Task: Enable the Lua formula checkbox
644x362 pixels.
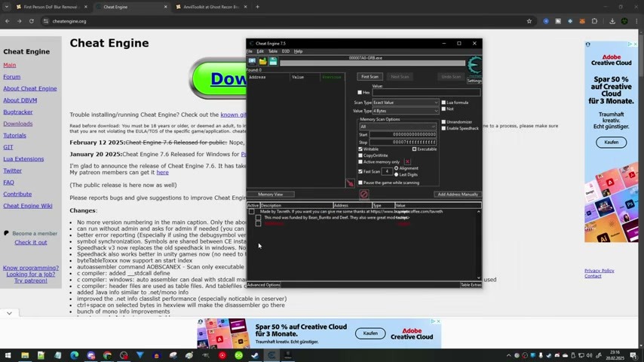Action: pos(443,103)
